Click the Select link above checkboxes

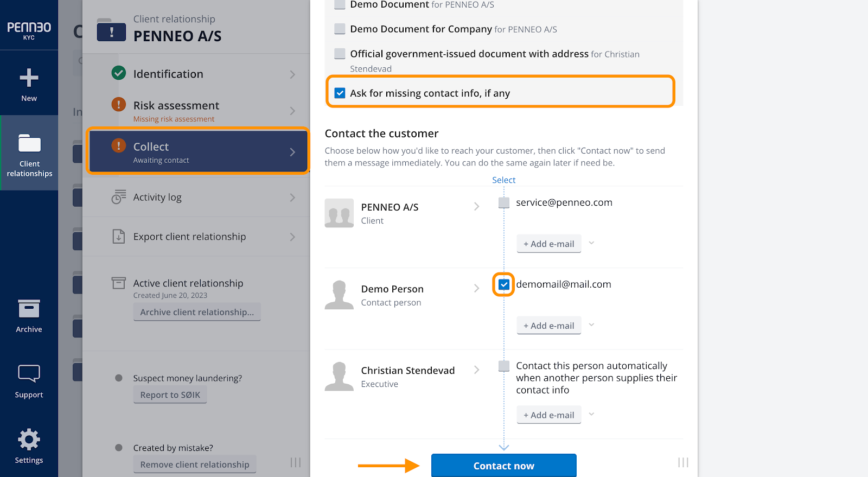click(x=504, y=180)
